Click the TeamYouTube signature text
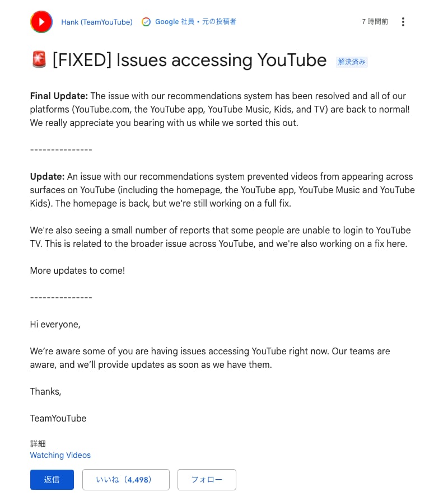 click(58, 418)
